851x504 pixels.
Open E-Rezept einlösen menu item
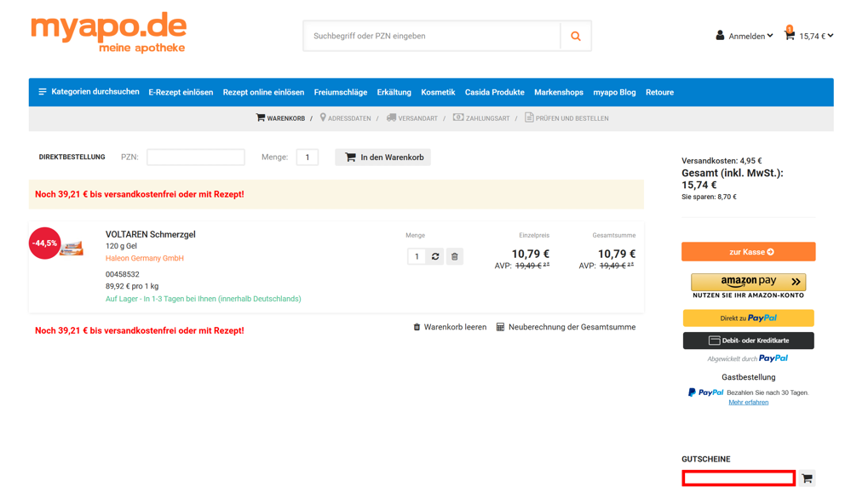click(181, 92)
